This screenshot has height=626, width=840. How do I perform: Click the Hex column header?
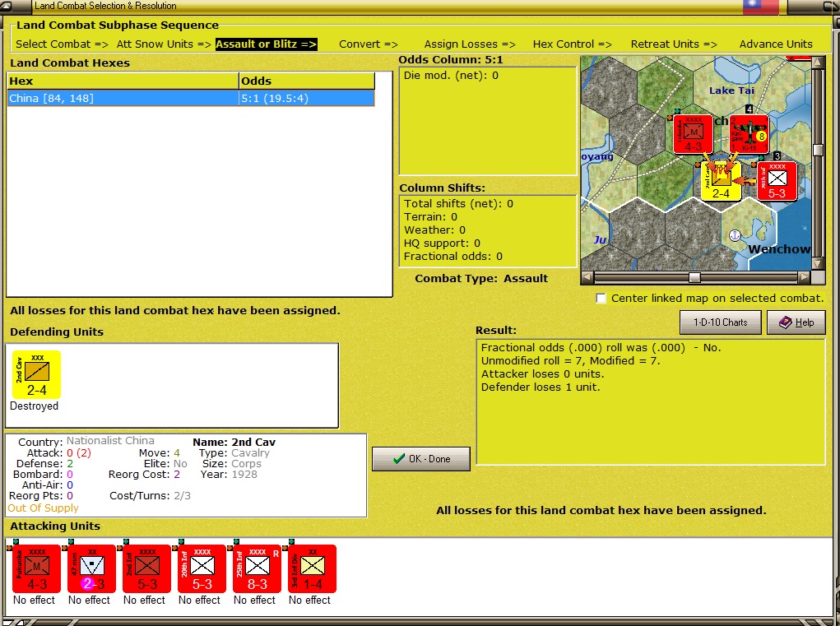point(123,81)
